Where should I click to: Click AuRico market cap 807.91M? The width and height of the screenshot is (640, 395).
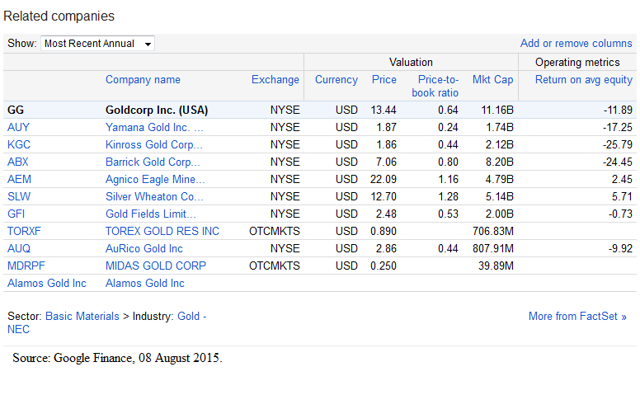493,249
